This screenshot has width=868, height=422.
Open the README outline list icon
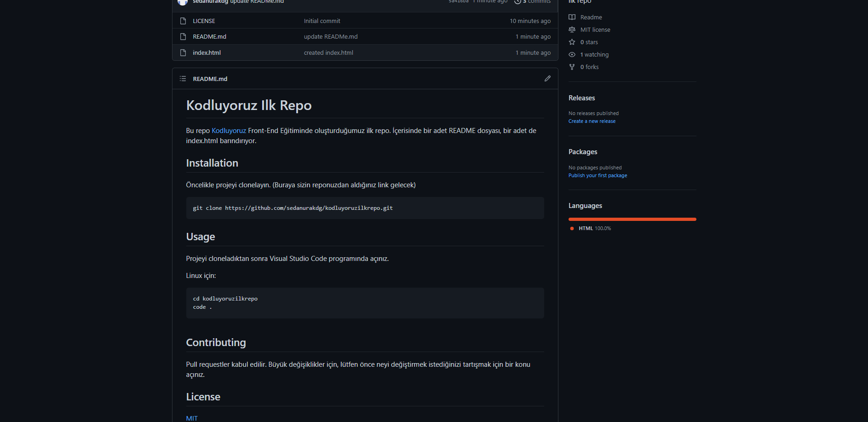click(183, 79)
